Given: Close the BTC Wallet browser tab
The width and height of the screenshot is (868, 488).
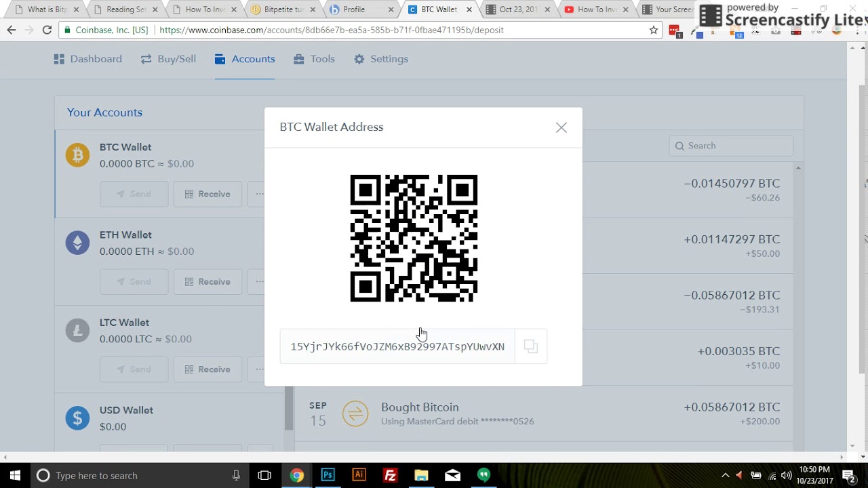Looking at the screenshot, I should point(469,9).
